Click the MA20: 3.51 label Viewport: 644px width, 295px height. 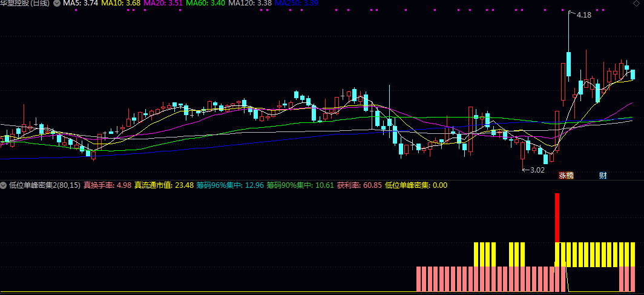163,3
